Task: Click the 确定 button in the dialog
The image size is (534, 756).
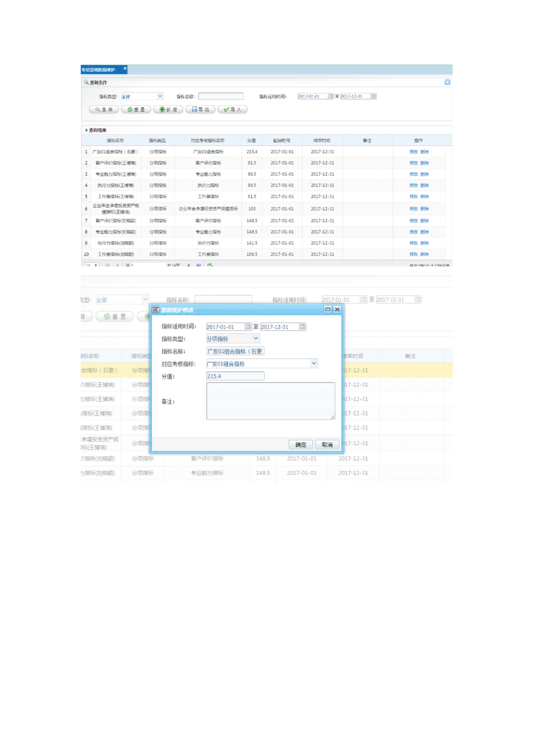Action: 301,445
